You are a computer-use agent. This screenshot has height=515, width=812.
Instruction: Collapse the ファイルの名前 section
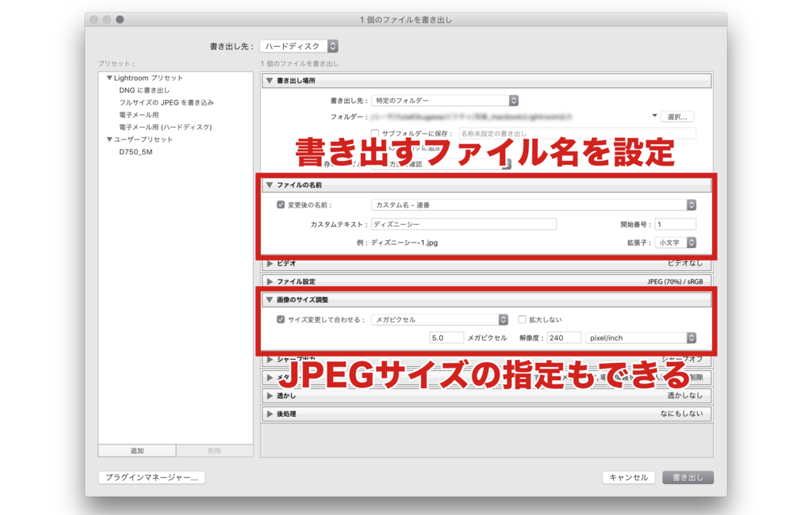270,185
